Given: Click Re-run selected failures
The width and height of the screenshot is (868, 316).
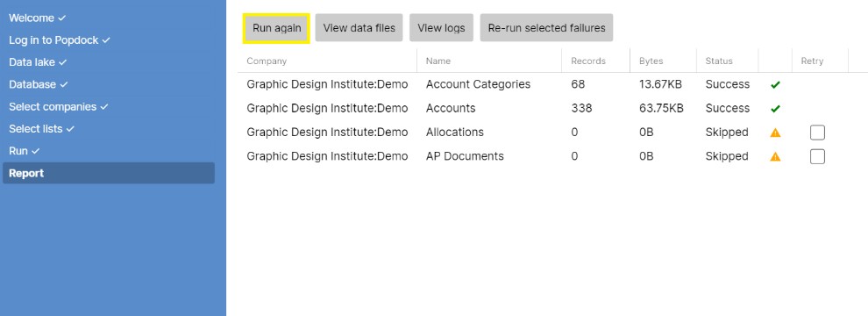Looking at the screenshot, I should click(546, 28).
